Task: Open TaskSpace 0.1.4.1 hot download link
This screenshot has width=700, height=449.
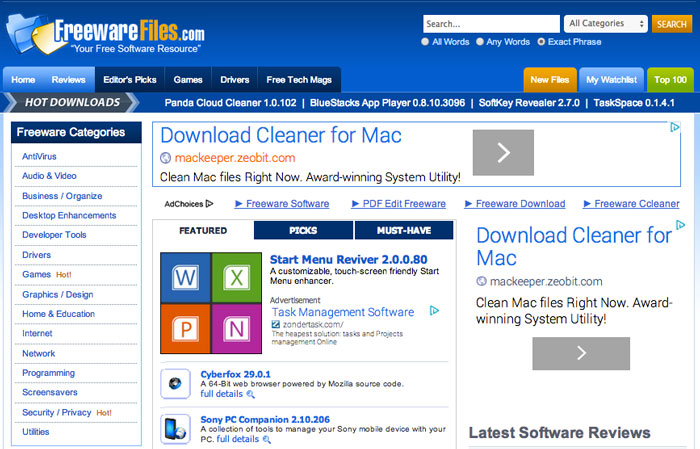Action: (x=634, y=103)
